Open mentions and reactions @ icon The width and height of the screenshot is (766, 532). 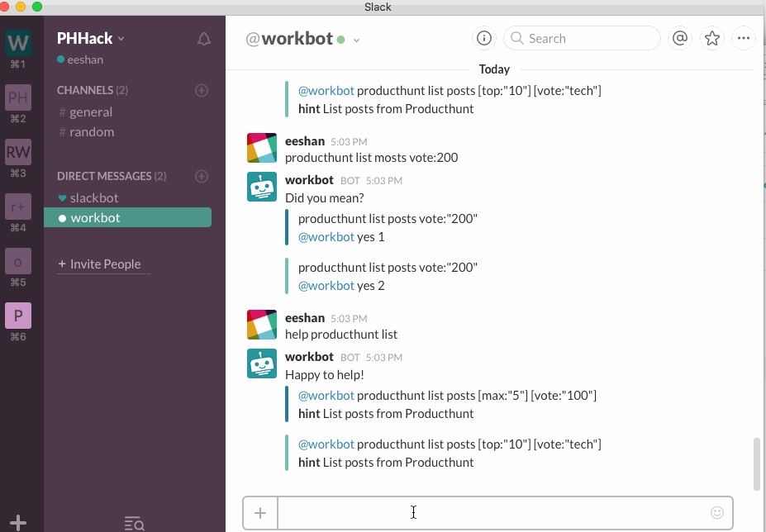coord(680,38)
